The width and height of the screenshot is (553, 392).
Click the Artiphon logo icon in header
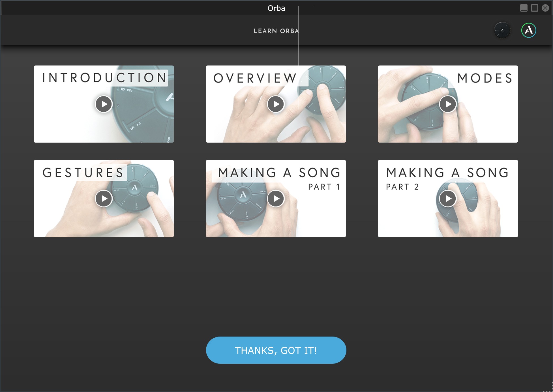coord(529,30)
